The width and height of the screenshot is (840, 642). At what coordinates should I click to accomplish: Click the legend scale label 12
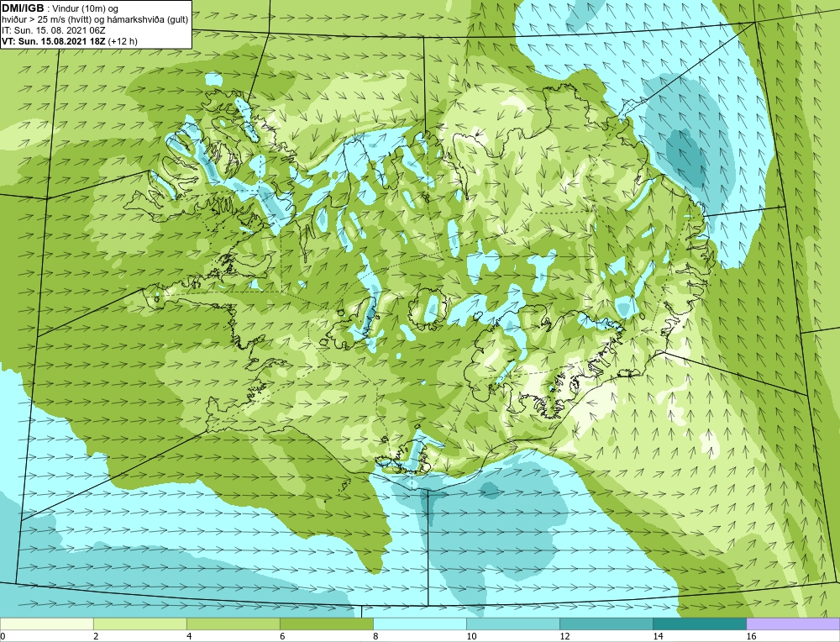click(x=564, y=636)
